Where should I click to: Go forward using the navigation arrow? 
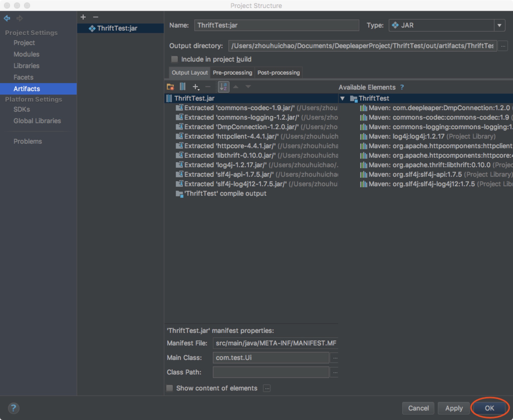pos(20,18)
